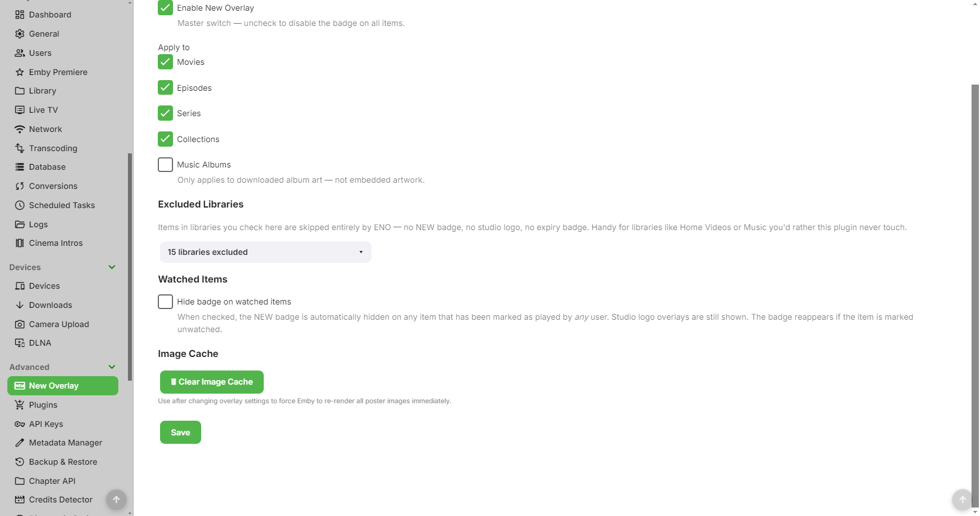Go to Backup & Restore page
This screenshot has height=516, width=980.
[63, 462]
